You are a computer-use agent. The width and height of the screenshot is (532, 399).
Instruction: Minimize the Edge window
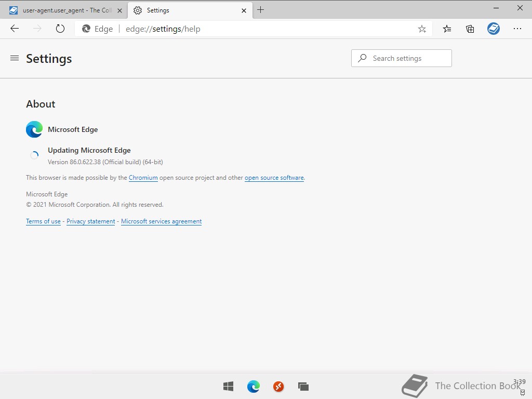[496, 8]
